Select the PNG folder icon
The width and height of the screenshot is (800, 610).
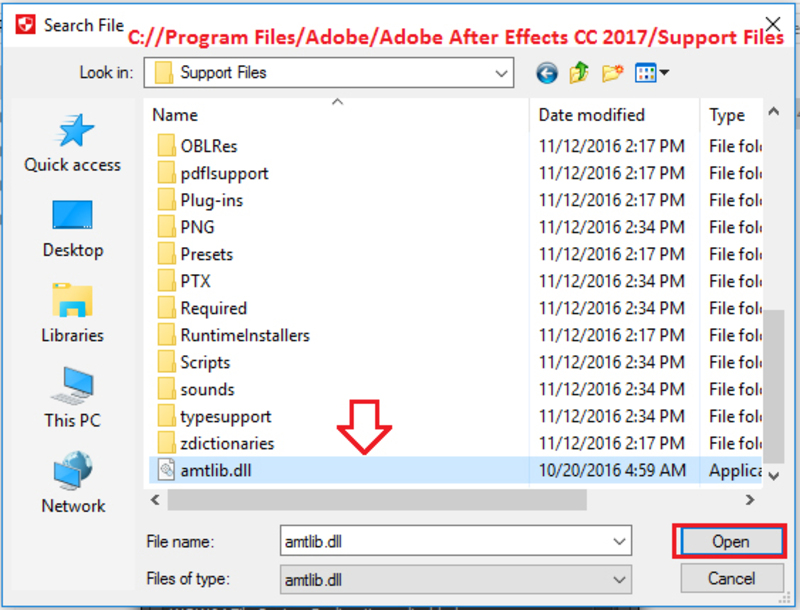click(x=166, y=227)
